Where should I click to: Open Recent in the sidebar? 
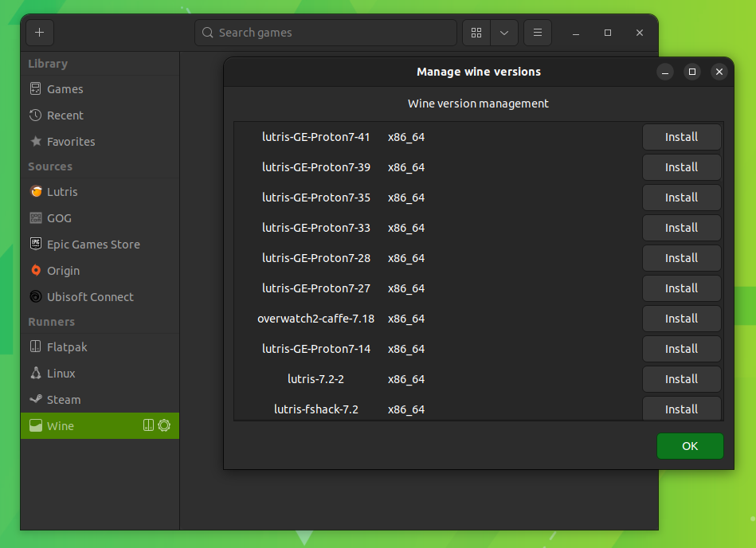(100, 115)
